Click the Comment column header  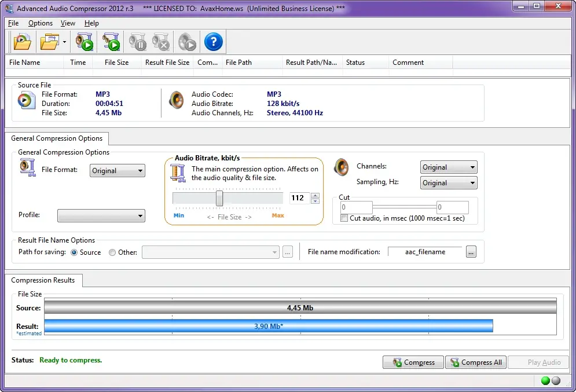coord(421,63)
